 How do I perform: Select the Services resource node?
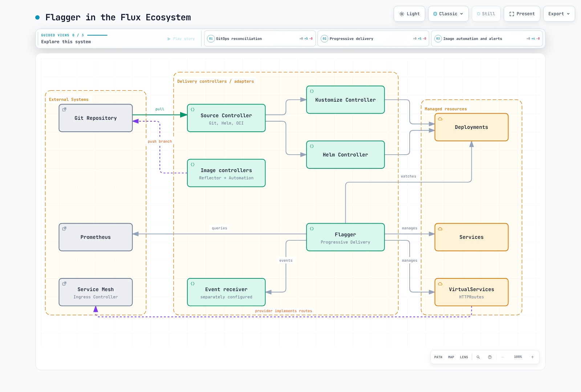(x=471, y=237)
